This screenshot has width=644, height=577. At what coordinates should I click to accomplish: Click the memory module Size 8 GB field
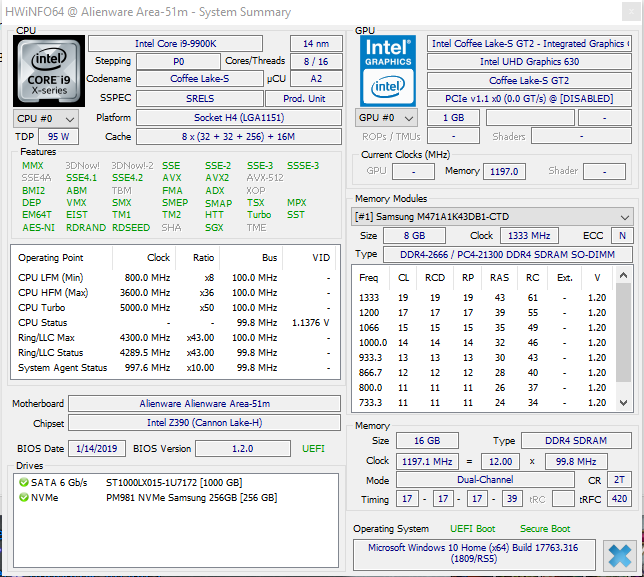click(x=414, y=235)
